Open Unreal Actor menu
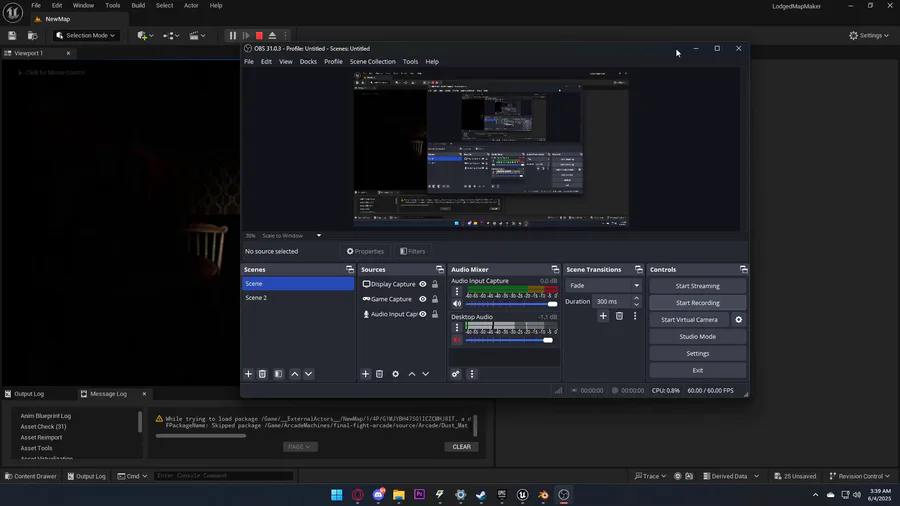The height and width of the screenshot is (506, 900). 191,5
